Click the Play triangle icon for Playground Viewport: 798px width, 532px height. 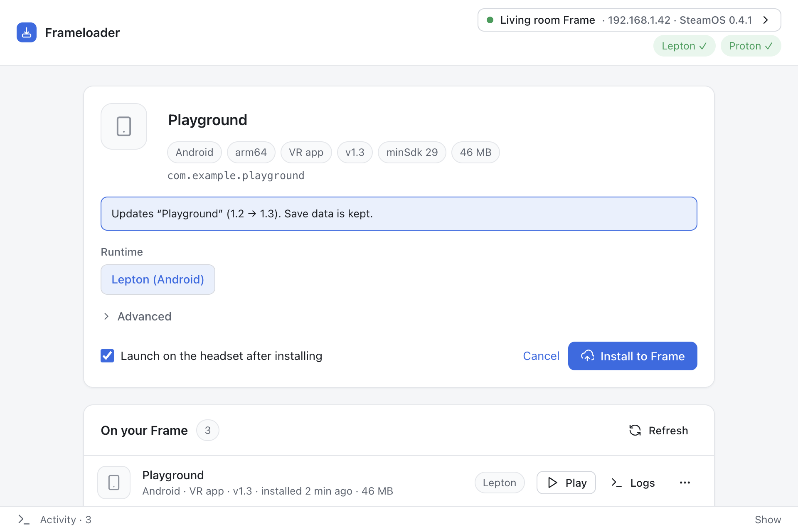(x=552, y=483)
